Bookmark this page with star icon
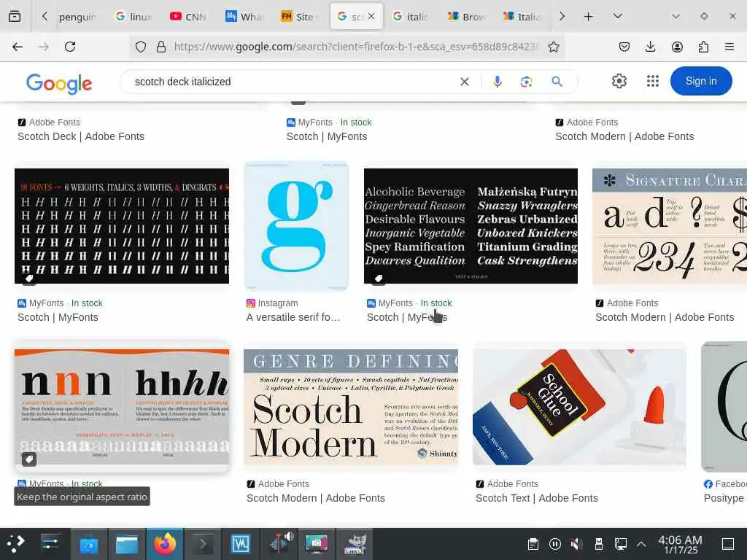The image size is (747, 560). pyautogui.click(x=553, y=47)
